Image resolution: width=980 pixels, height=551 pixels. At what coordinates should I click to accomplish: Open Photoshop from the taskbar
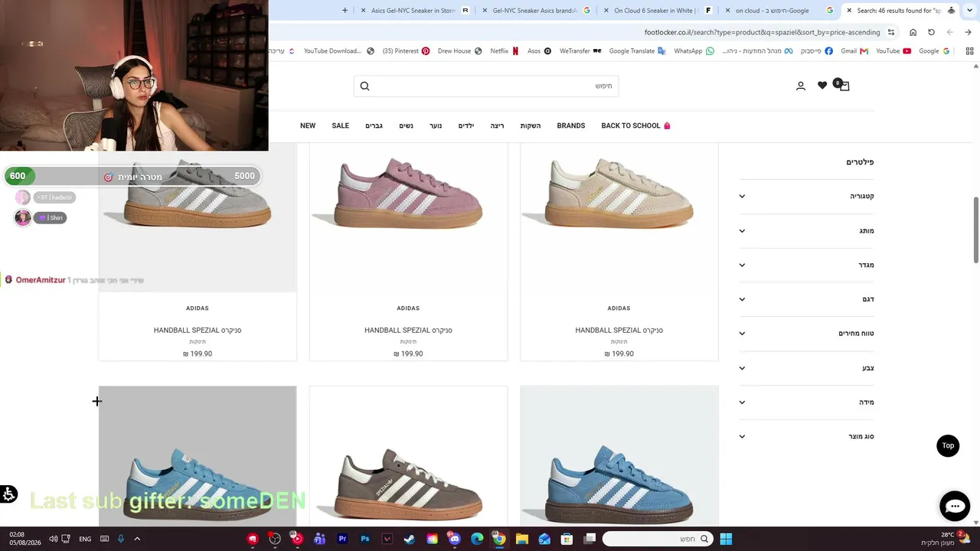[x=364, y=539]
